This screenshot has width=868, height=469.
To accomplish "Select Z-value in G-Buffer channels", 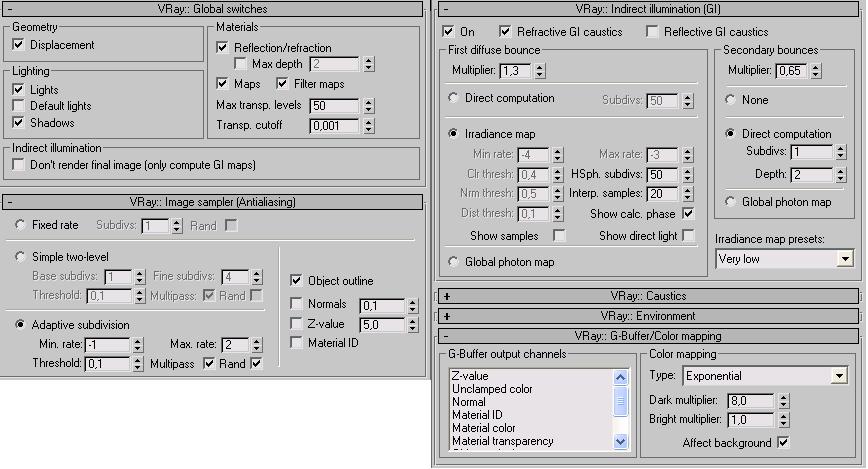I will 470,376.
